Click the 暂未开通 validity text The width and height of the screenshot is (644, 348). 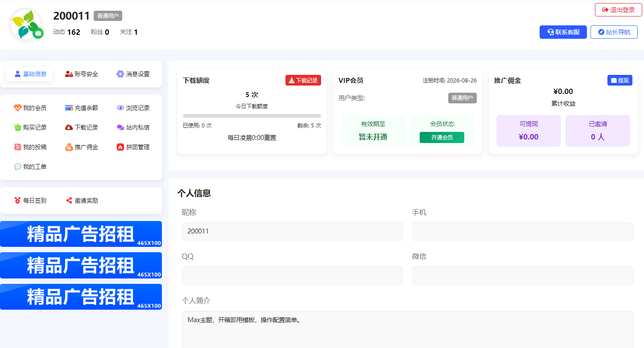pyautogui.click(x=373, y=137)
